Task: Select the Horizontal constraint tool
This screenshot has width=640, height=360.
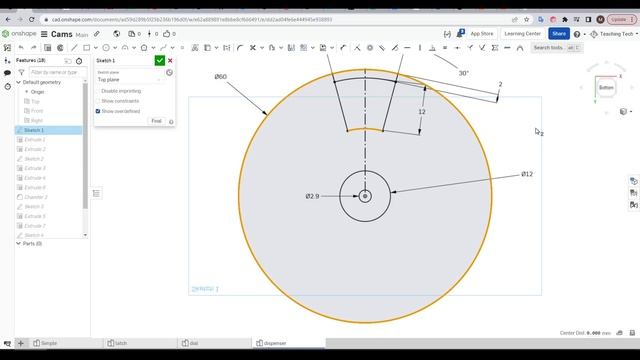Action: pyautogui.click(x=407, y=48)
